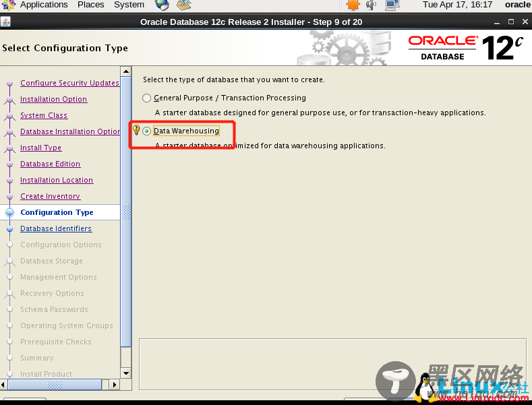Click the disabled 'Operating System Groups' step text
Viewport: 532px width, 405px height.
pyautogui.click(x=67, y=325)
